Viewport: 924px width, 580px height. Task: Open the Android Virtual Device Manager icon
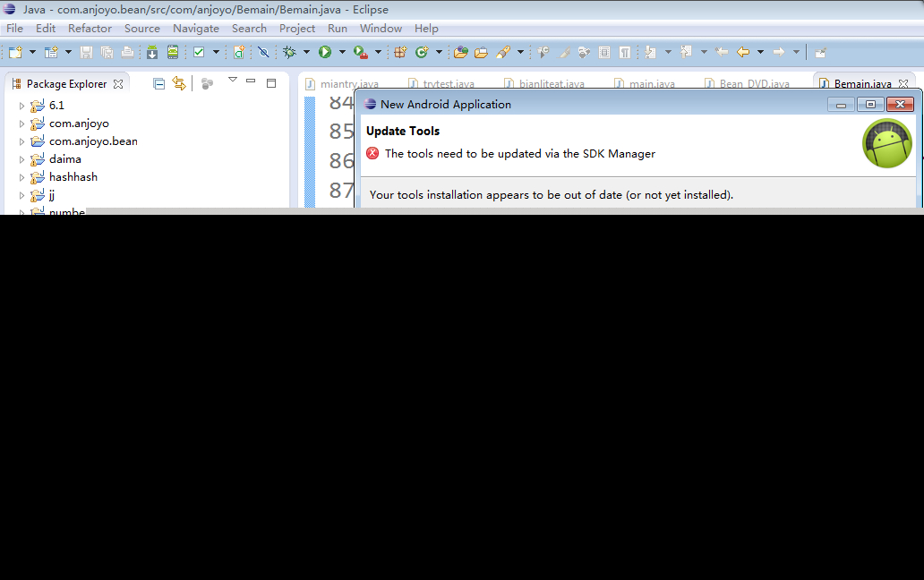(x=173, y=53)
